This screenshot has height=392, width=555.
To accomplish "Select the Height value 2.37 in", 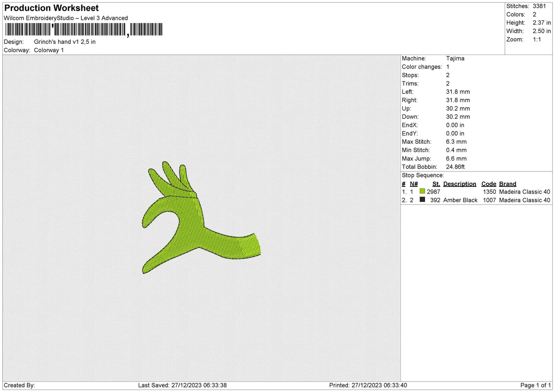I will coord(542,23).
